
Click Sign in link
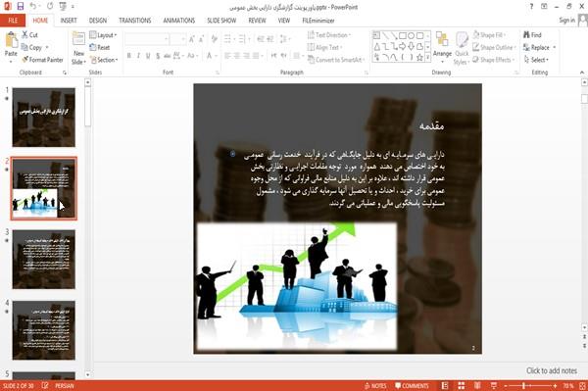click(x=566, y=21)
